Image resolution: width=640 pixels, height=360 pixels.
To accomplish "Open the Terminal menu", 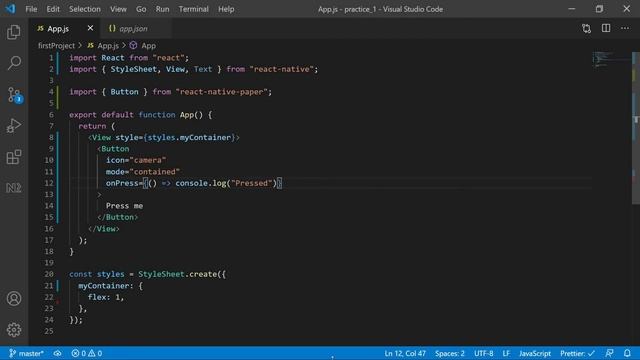I will pyautogui.click(x=193, y=9).
